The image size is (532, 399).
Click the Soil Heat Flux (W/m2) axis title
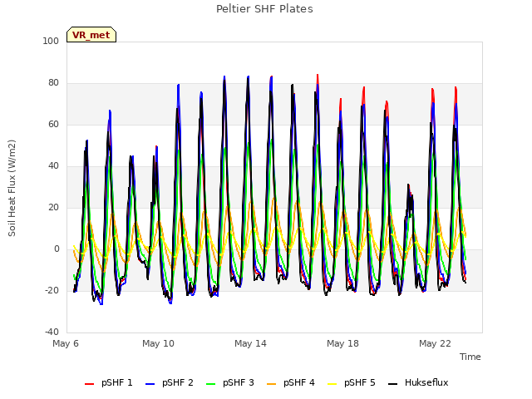(x=12, y=188)
